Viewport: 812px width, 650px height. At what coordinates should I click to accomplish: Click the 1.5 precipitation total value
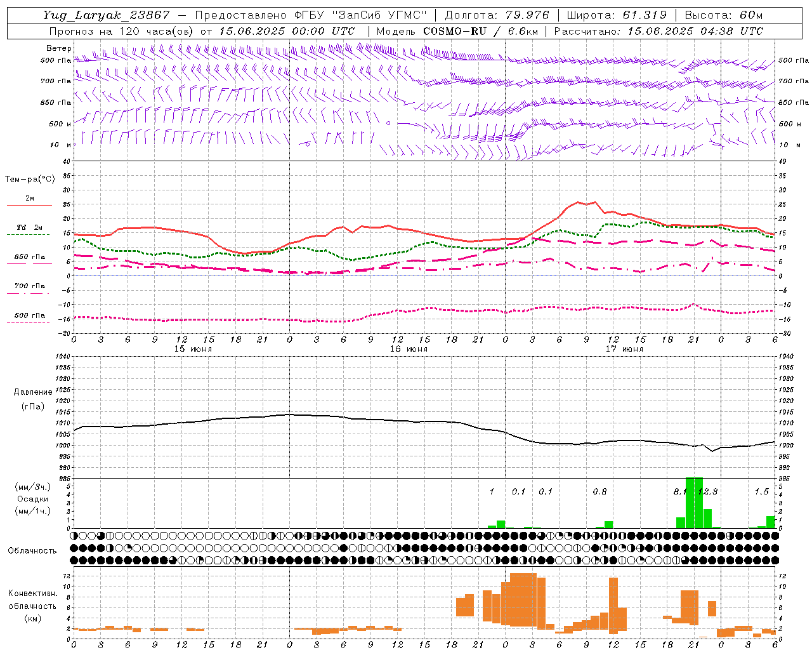click(x=761, y=491)
